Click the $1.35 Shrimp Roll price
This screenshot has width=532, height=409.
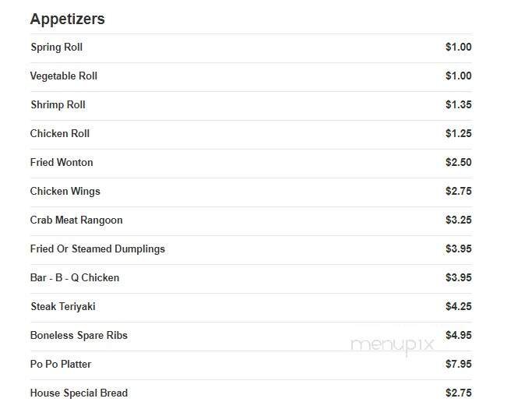[458, 105]
